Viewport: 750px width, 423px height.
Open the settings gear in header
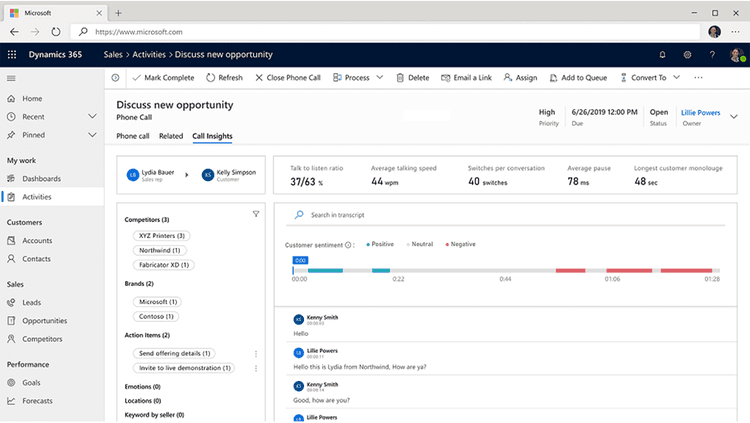687,55
